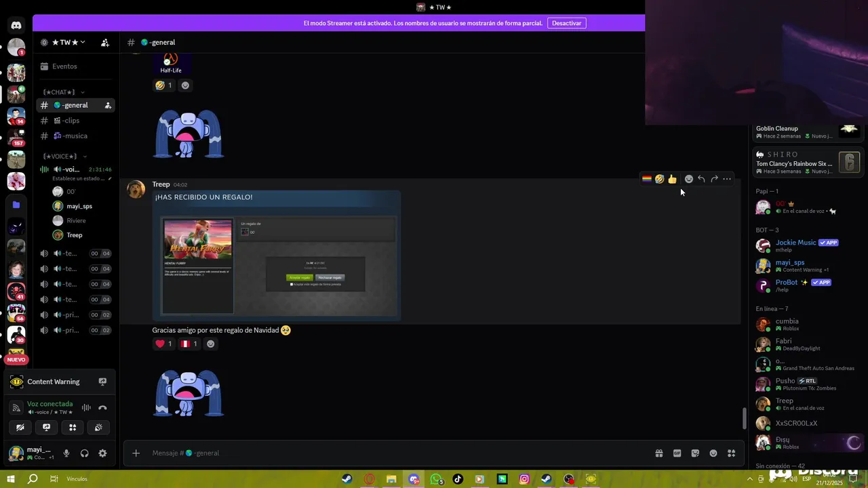The width and height of the screenshot is (868, 488).
Task: Open voice noise suppression waveform icon
Action: 86,407
